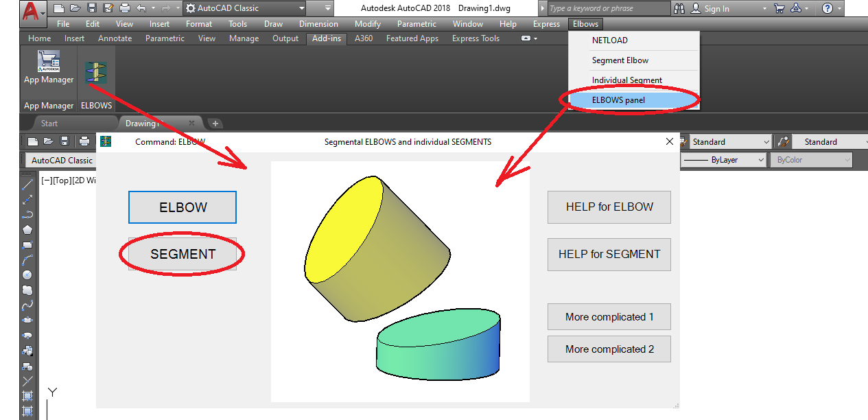Close the Segmental ELBOWS dialog
This screenshot has width=868, height=420.
tap(670, 141)
